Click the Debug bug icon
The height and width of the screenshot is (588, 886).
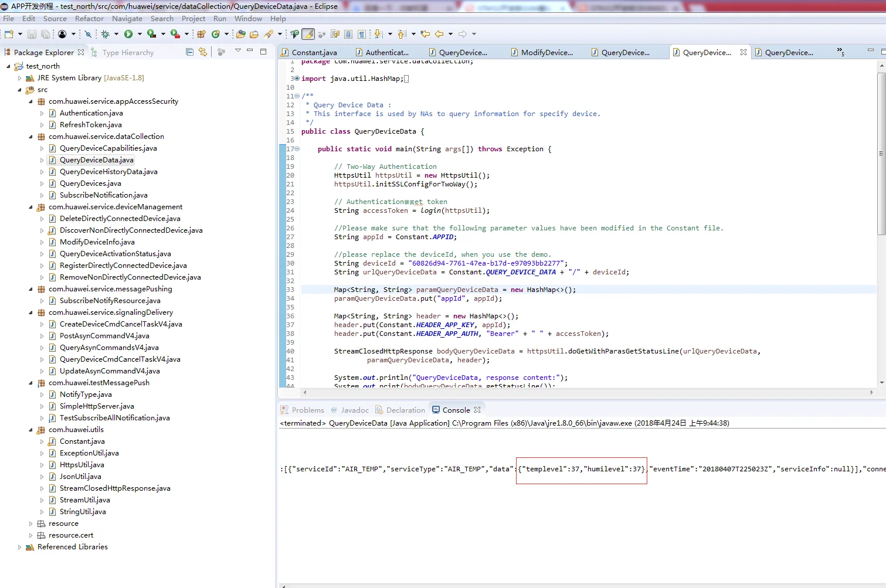point(106,34)
